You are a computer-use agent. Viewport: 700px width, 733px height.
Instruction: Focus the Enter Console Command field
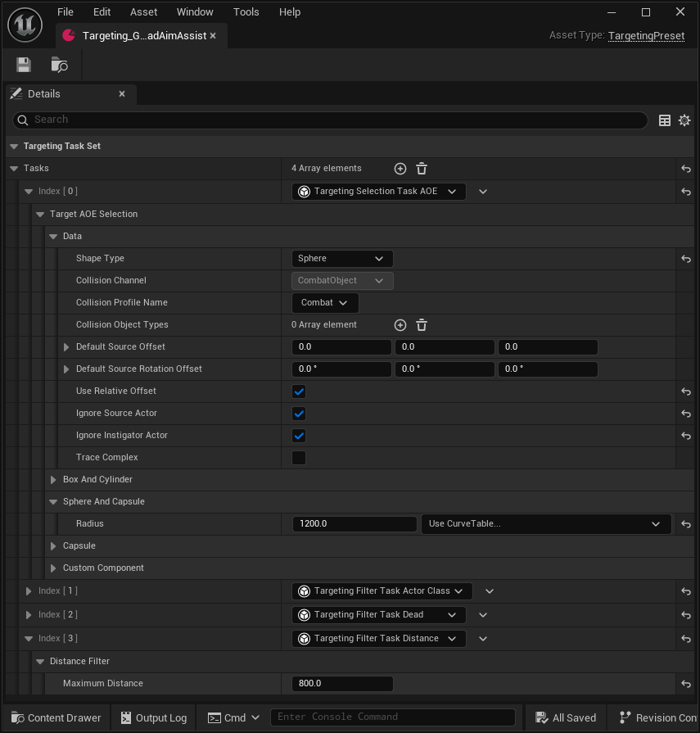[392, 717]
